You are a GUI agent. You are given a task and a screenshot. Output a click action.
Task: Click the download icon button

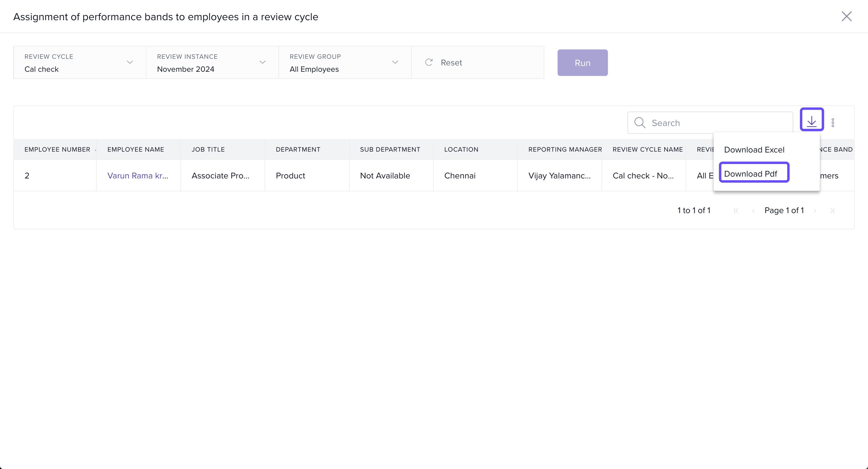click(811, 120)
